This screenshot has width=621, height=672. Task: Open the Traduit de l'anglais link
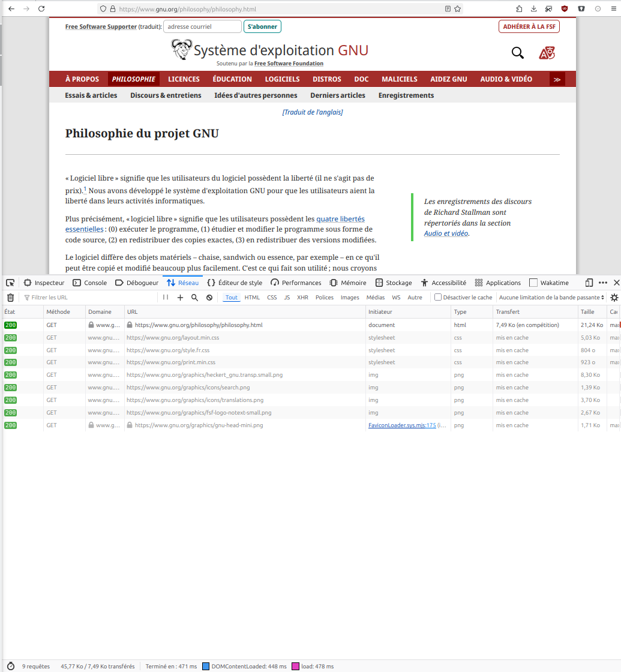tap(313, 112)
